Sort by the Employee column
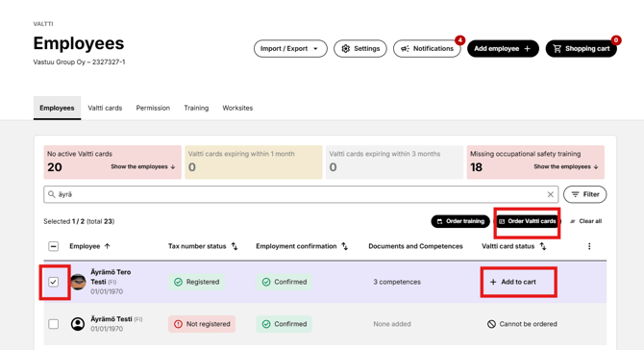Viewport: 644px width, 350px height. point(89,246)
